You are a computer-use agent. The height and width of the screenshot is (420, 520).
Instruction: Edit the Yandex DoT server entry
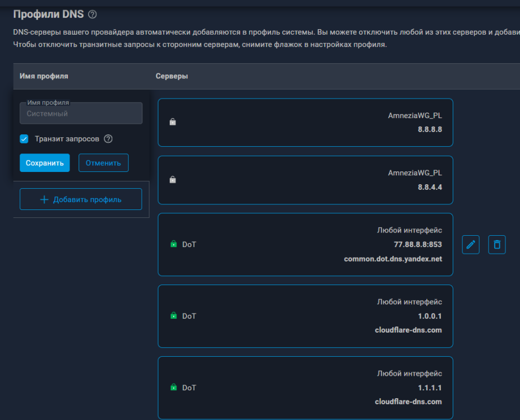click(471, 245)
